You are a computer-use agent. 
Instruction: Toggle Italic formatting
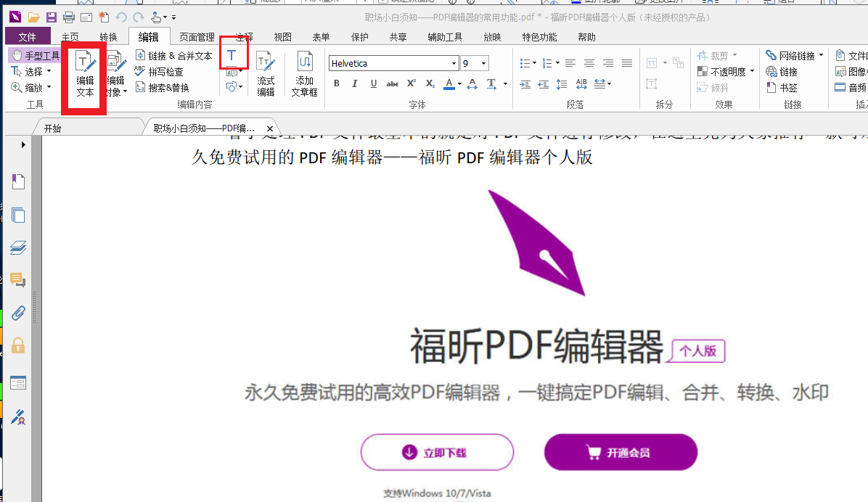point(355,83)
